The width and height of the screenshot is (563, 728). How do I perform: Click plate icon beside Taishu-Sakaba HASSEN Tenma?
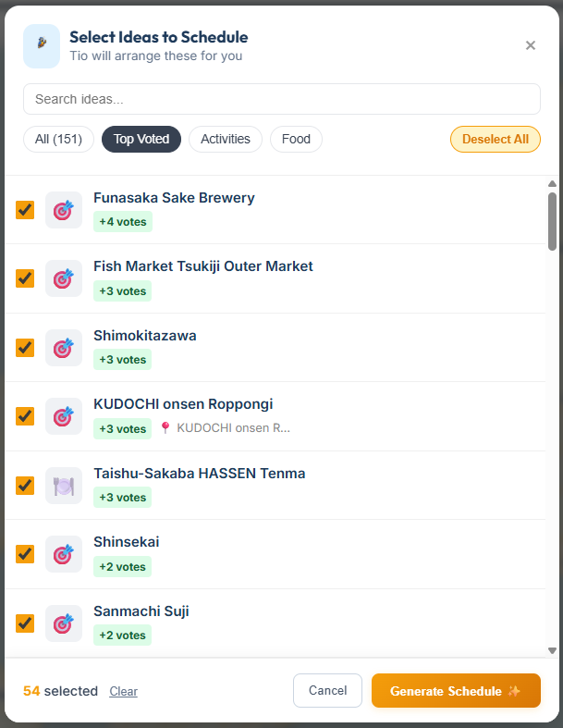pos(64,486)
